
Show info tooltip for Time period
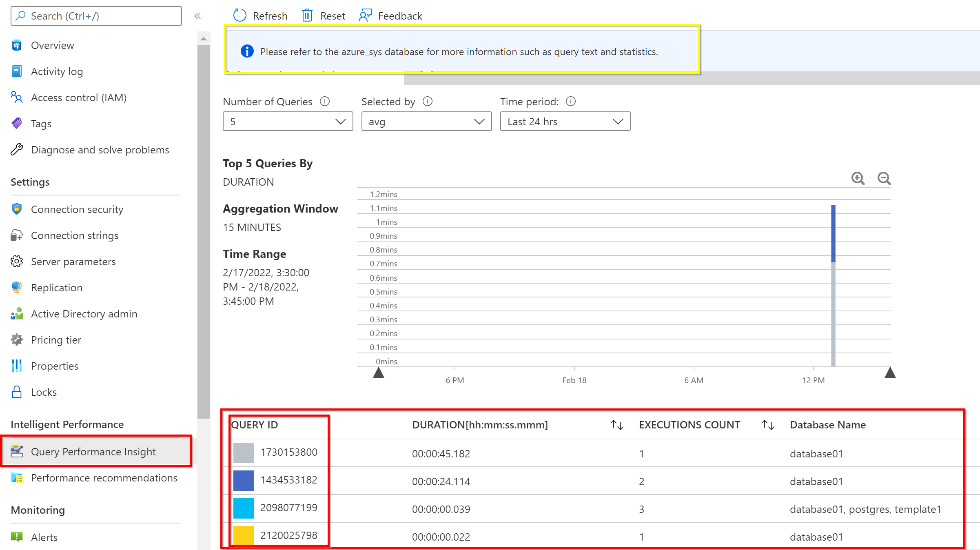click(x=571, y=101)
